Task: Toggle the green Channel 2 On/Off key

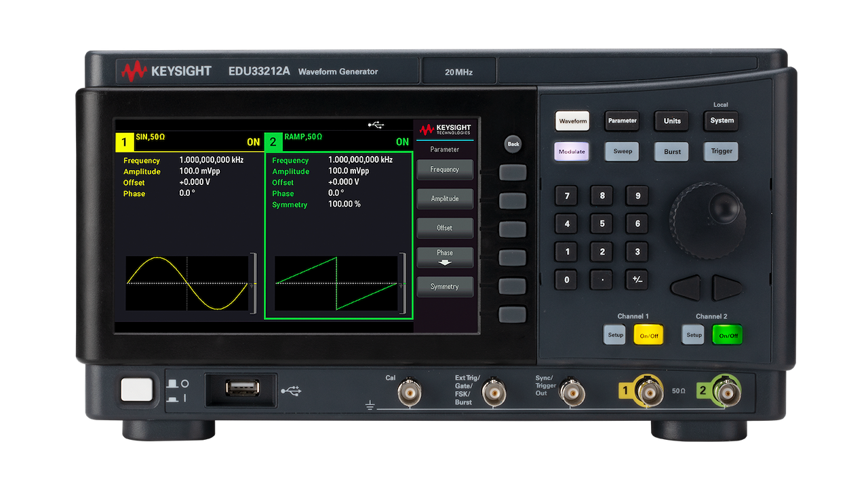Action: pyautogui.click(x=728, y=335)
